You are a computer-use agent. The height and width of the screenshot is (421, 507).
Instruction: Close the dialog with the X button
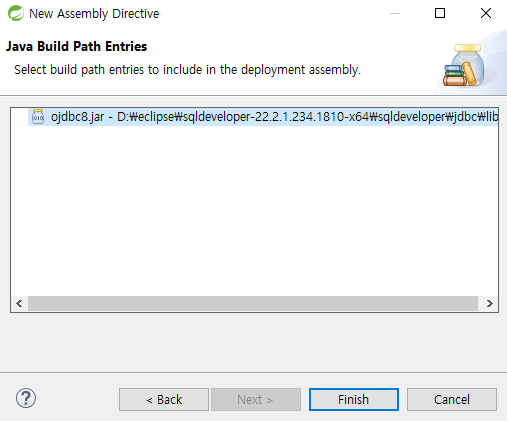point(486,13)
